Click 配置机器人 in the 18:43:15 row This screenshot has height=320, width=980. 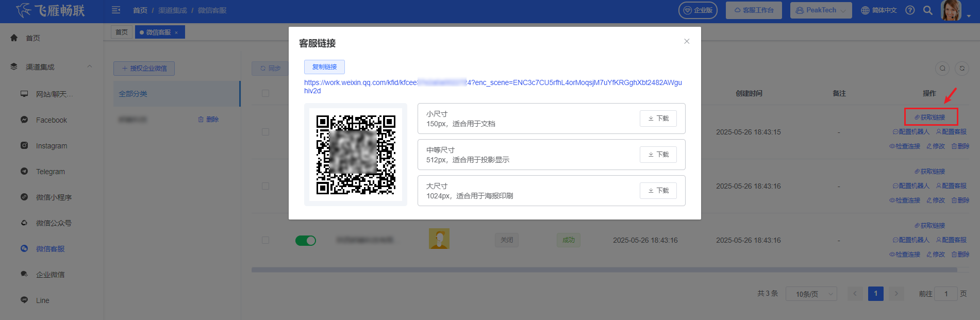click(911, 132)
